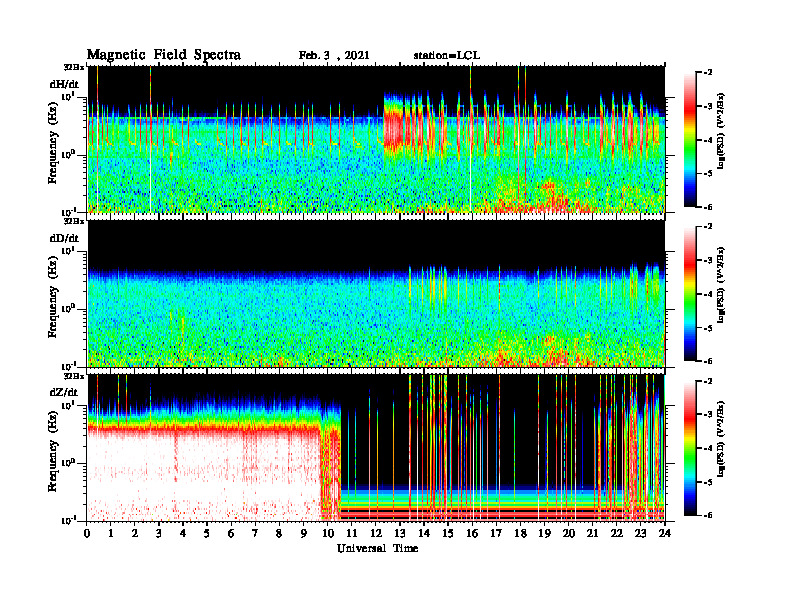Click the log(PSD) label beside the dZ/dt color bar

point(721,439)
